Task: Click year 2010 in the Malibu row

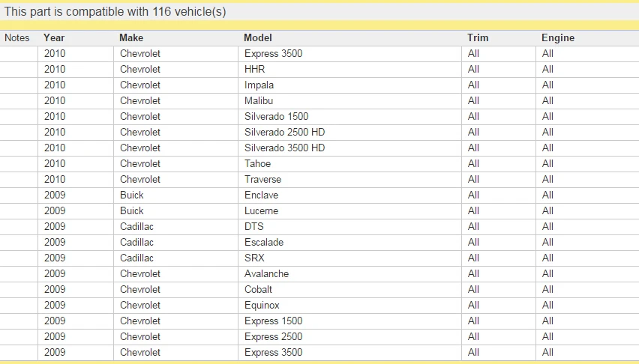Action: click(x=55, y=100)
